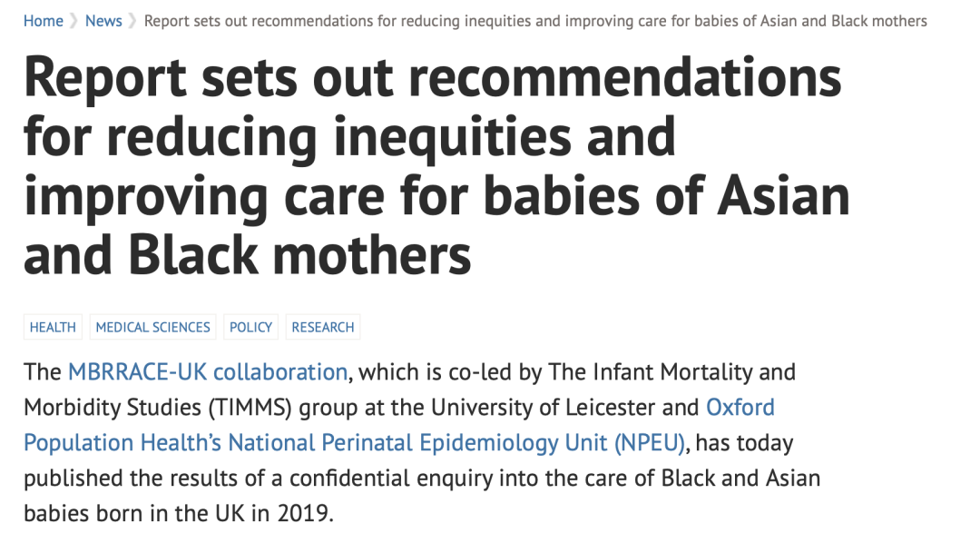The image size is (980, 543).
Task: Click the chevron separator between Home and News
Action: coord(74,20)
